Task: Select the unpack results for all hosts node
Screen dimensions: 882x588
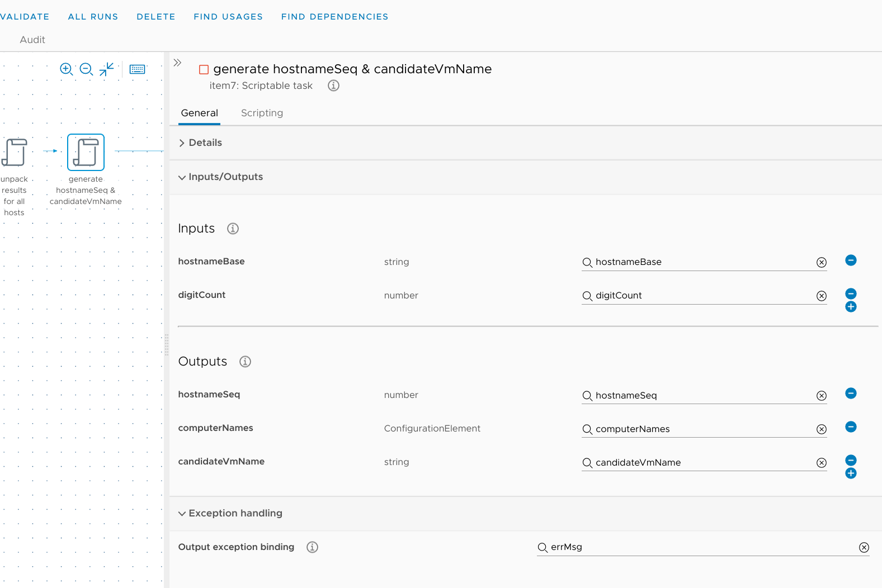Action: [15, 153]
